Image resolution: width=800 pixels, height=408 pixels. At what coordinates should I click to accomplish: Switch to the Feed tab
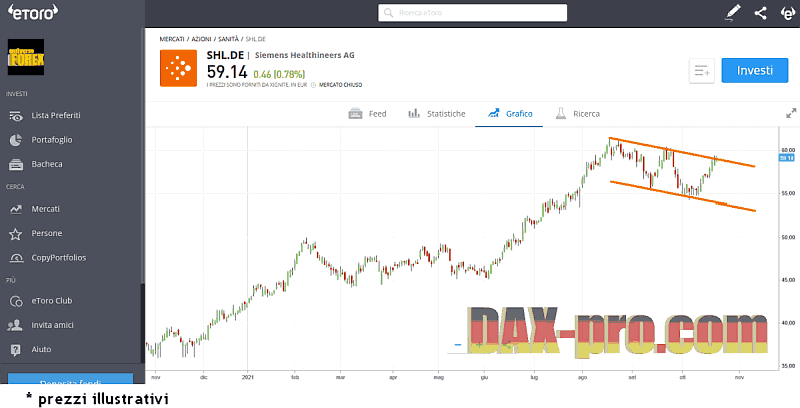[x=367, y=114]
